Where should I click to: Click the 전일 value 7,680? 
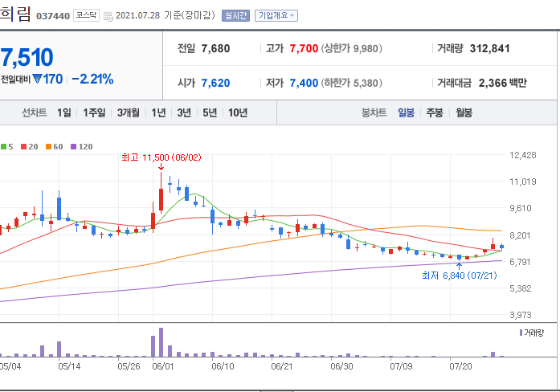(215, 48)
